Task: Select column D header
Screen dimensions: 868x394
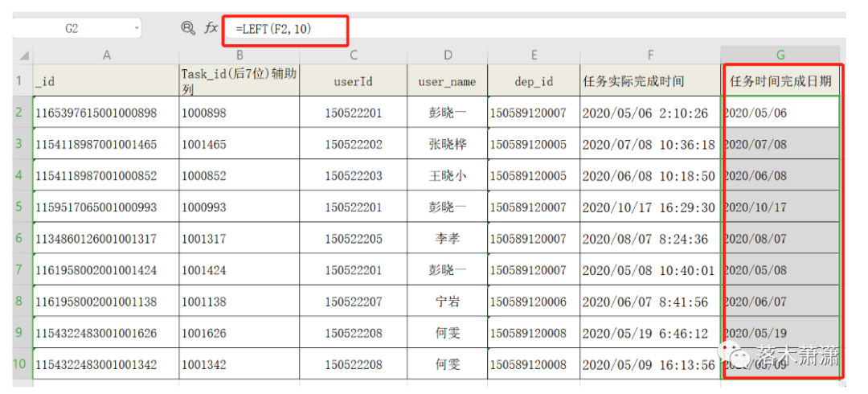Action: (448, 55)
